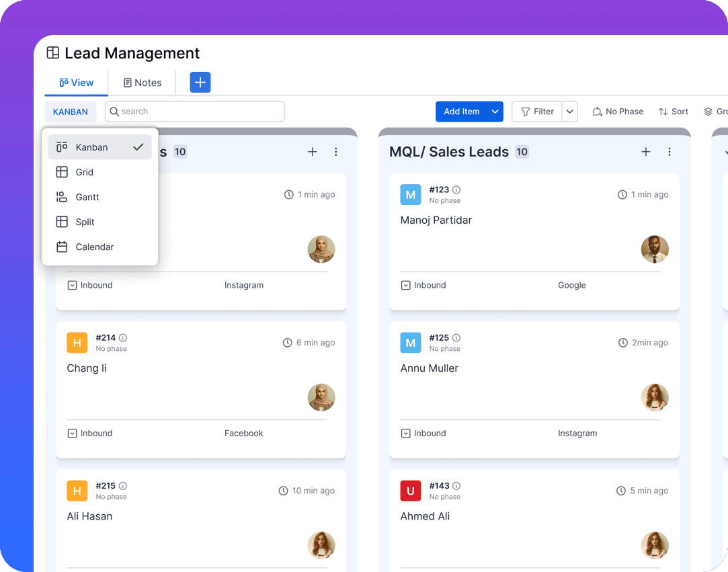Open the Annu Muller card title
728x572 pixels.
tap(429, 368)
